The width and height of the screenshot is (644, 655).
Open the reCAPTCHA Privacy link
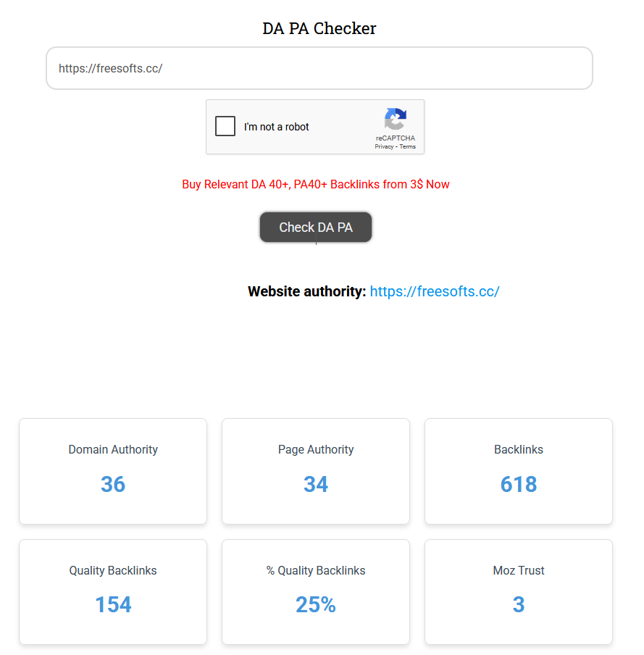[384, 146]
